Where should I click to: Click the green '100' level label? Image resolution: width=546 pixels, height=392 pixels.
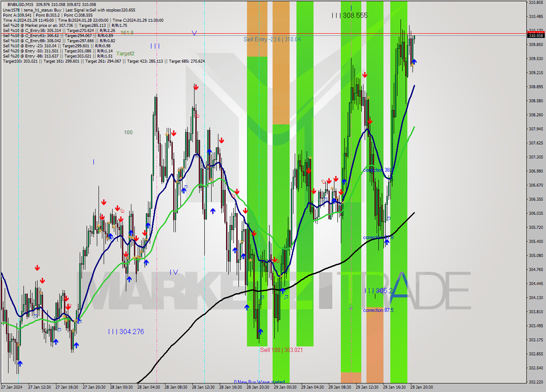(x=128, y=133)
